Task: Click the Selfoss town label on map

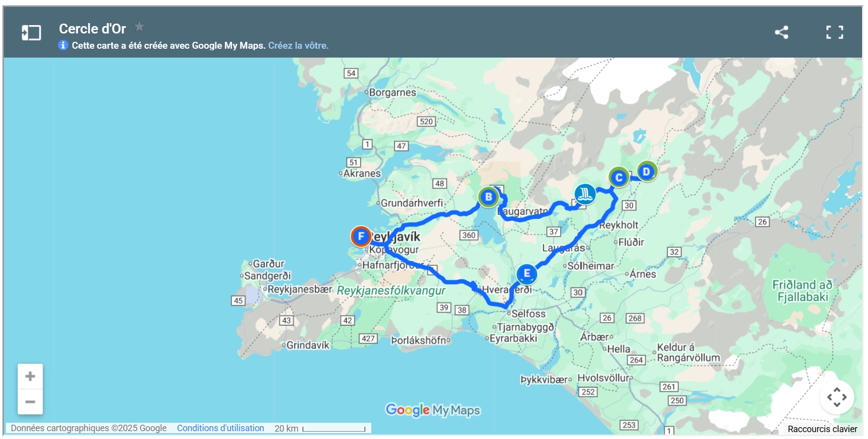Action: pyautogui.click(x=528, y=314)
